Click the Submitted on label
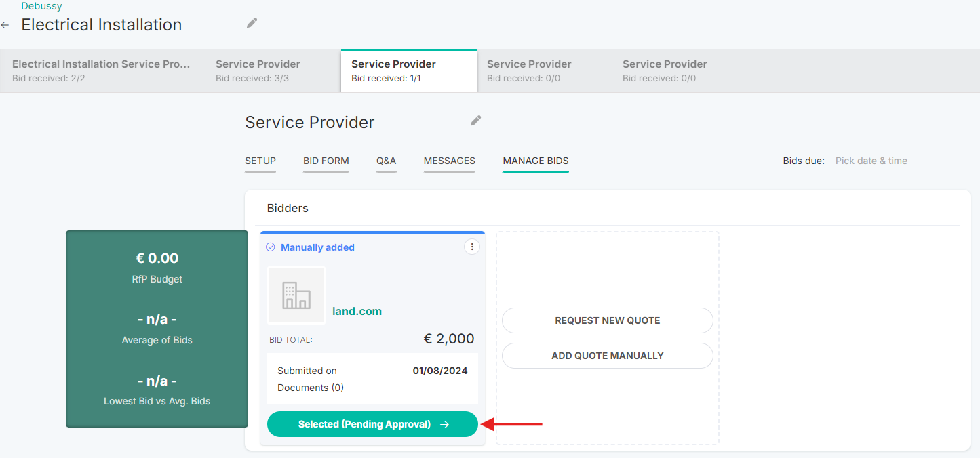 tap(307, 371)
